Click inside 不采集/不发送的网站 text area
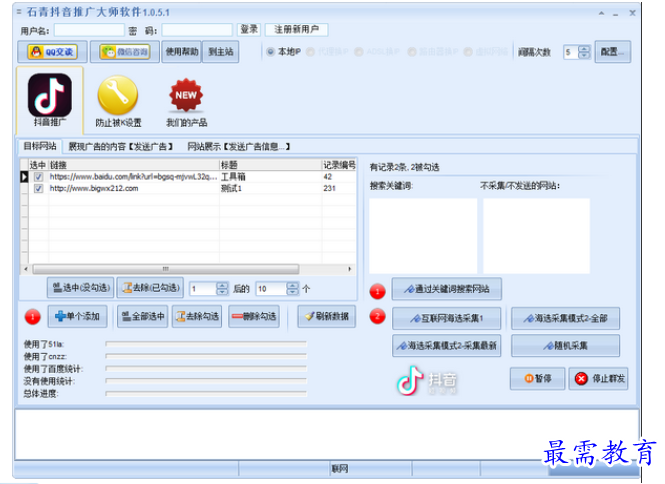665x484 pixels. [536, 236]
